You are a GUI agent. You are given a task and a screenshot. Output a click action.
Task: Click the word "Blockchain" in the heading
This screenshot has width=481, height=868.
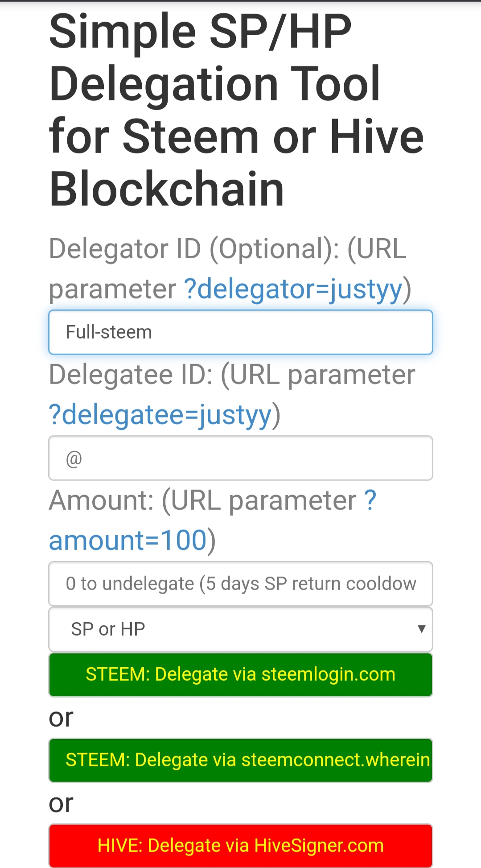click(167, 189)
